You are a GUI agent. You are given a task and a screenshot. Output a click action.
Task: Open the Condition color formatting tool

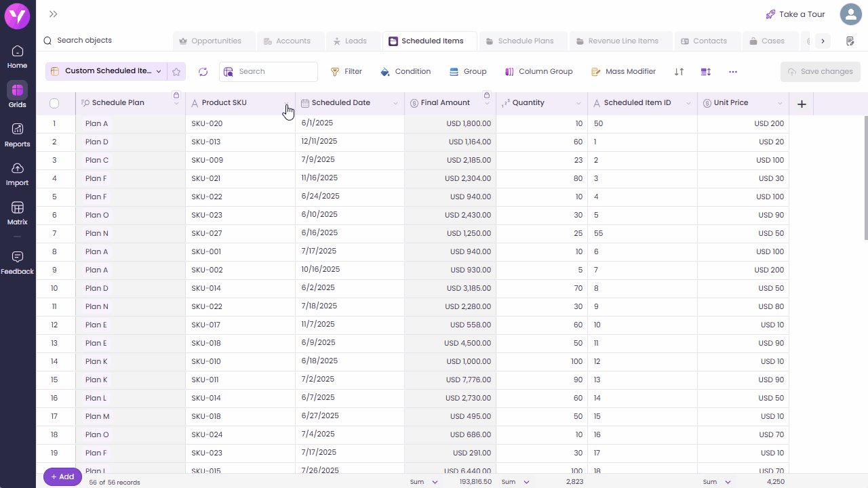pyautogui.click(x=406, y=71)
